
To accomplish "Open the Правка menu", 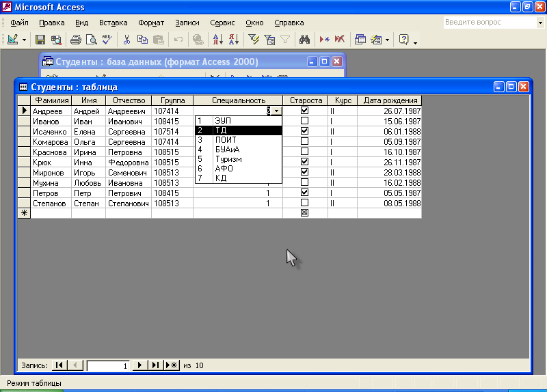I will point(52,23).
